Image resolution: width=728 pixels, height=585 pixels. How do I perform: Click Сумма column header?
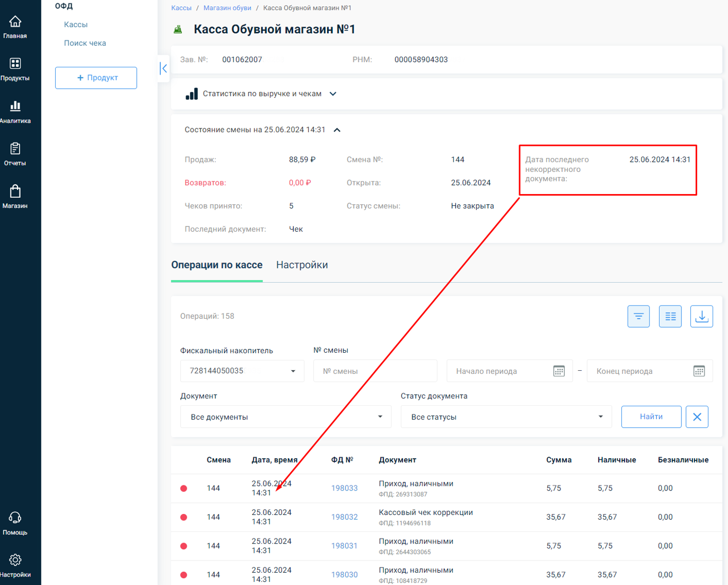559,460
